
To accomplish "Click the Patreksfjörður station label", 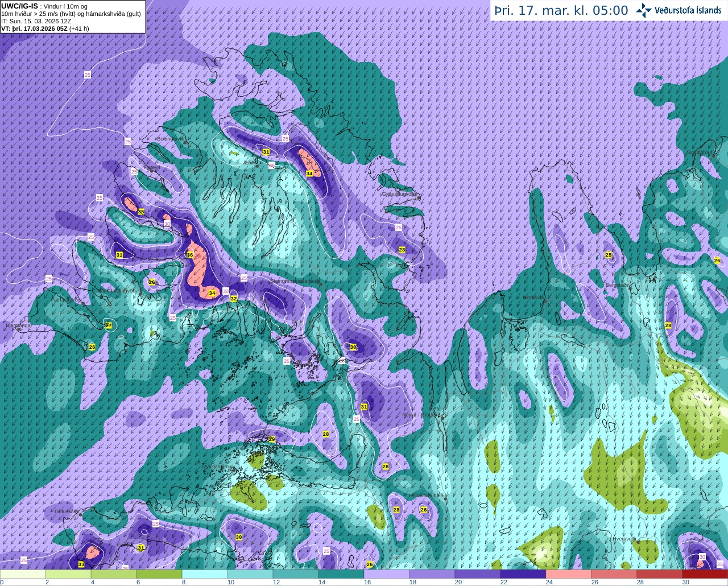I will coord(67,299).
